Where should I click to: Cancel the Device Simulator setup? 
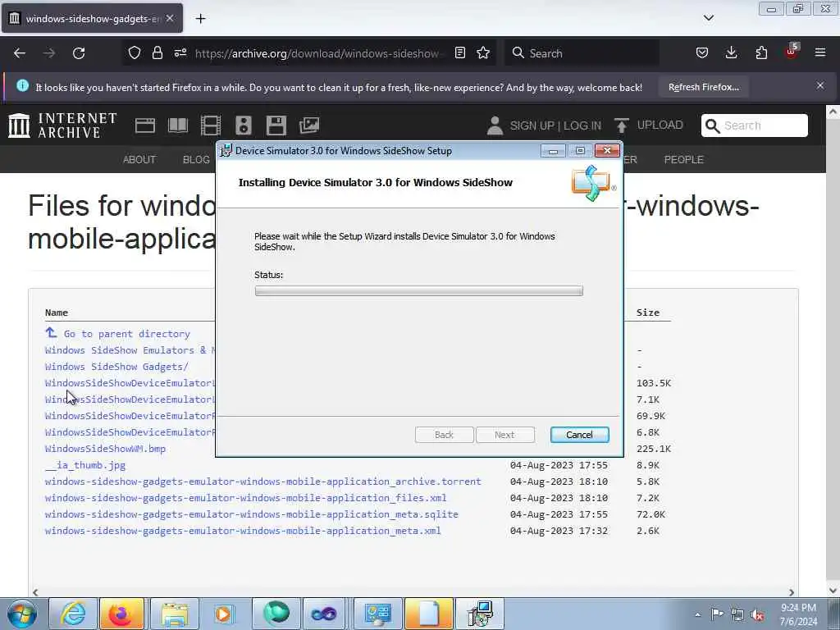pyautogui.click(x=579, y=435)
